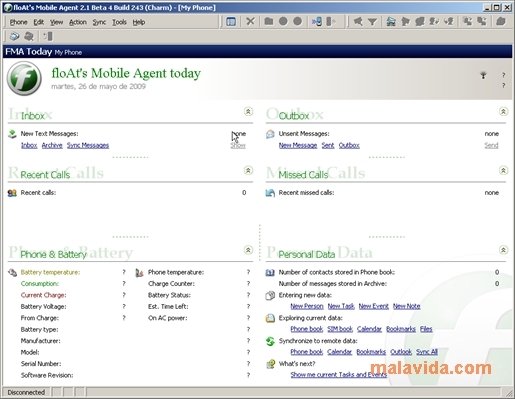Click the Software Revision label
This screenshot has width=515, height=399.
[47, 375]
